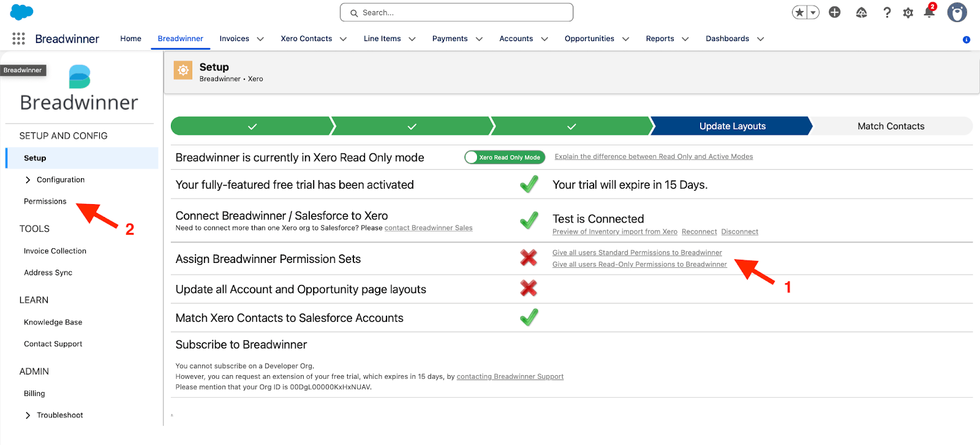Open the Setup gear icon
This screenshot has height=445, width=980.
(908, 12)
